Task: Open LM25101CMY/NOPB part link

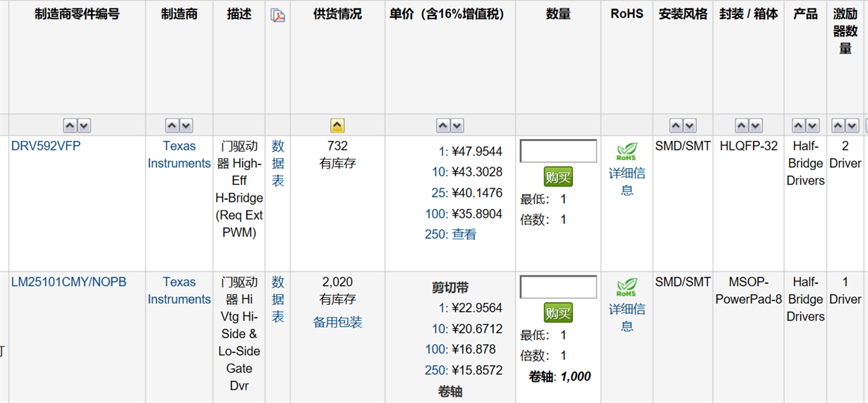Action: (x=68, y=282)
